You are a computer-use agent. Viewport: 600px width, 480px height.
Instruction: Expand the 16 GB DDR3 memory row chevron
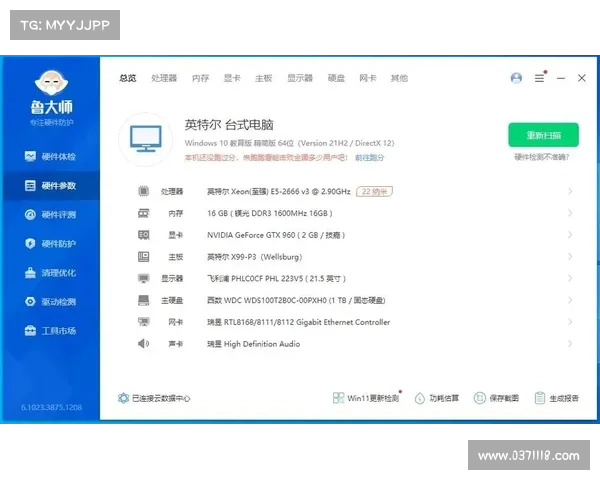(570, 213)
